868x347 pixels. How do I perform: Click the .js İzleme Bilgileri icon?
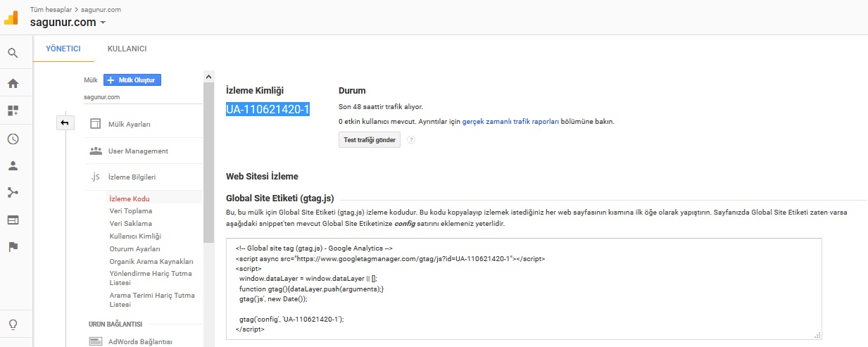coord(96,177)
